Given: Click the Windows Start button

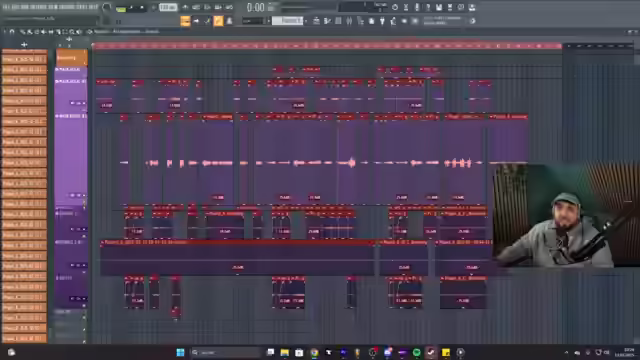Looking at the screenshot, I should click(180, 352).
